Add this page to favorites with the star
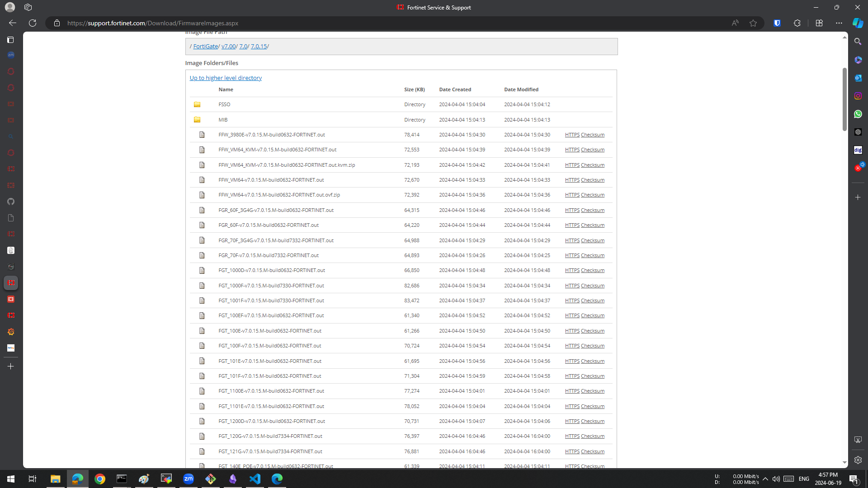The width and height of the screenshot is (868, 488). (753, 23)
